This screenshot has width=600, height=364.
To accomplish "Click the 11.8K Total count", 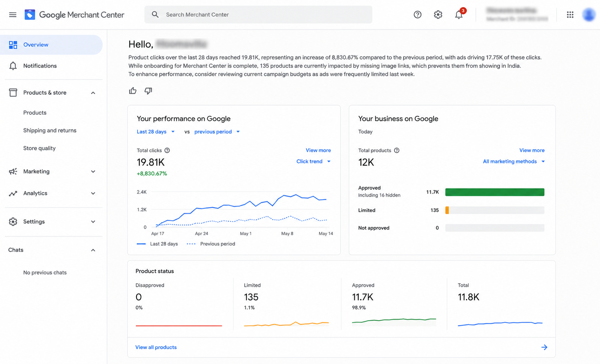I will [469, 297].
